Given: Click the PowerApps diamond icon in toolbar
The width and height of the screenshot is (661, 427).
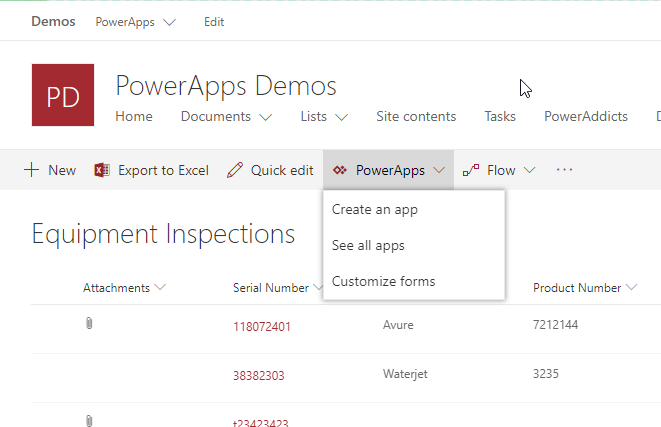Looking at the screenshot, I should (340, 170).
